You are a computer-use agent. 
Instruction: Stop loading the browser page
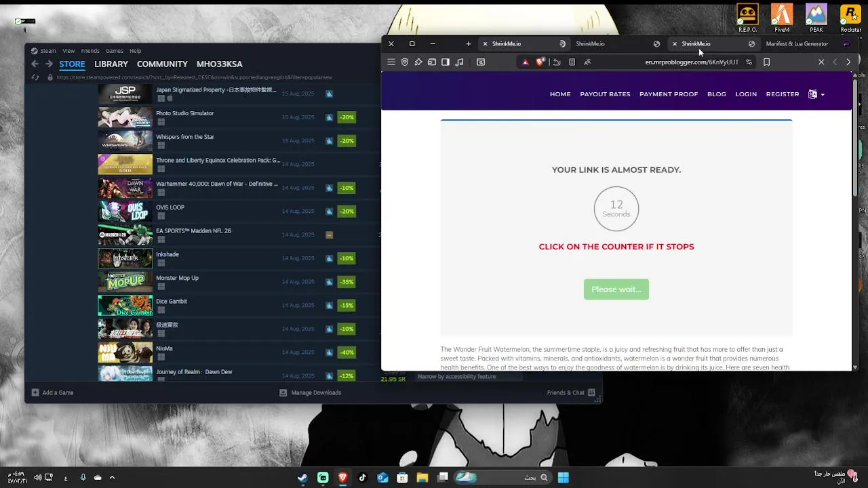tap(821, 62)
